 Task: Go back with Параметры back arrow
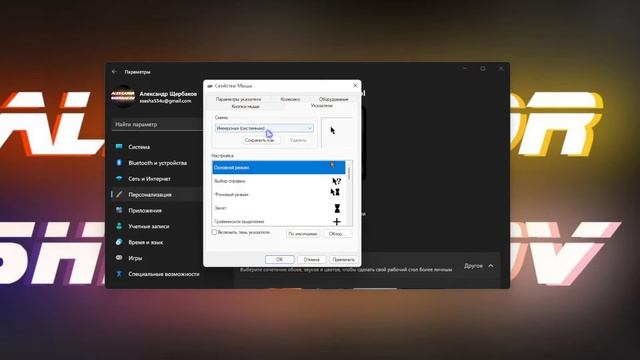pos(114,71)
